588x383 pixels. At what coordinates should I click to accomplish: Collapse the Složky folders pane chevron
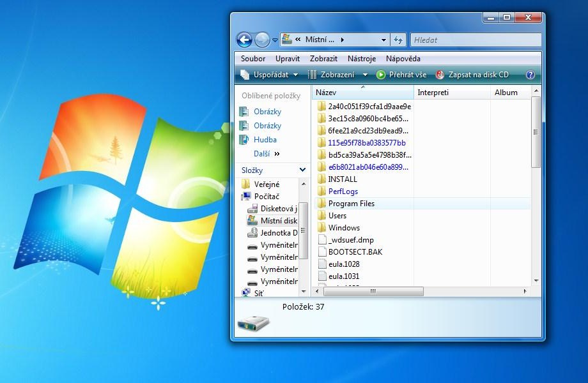click(302, 170)
